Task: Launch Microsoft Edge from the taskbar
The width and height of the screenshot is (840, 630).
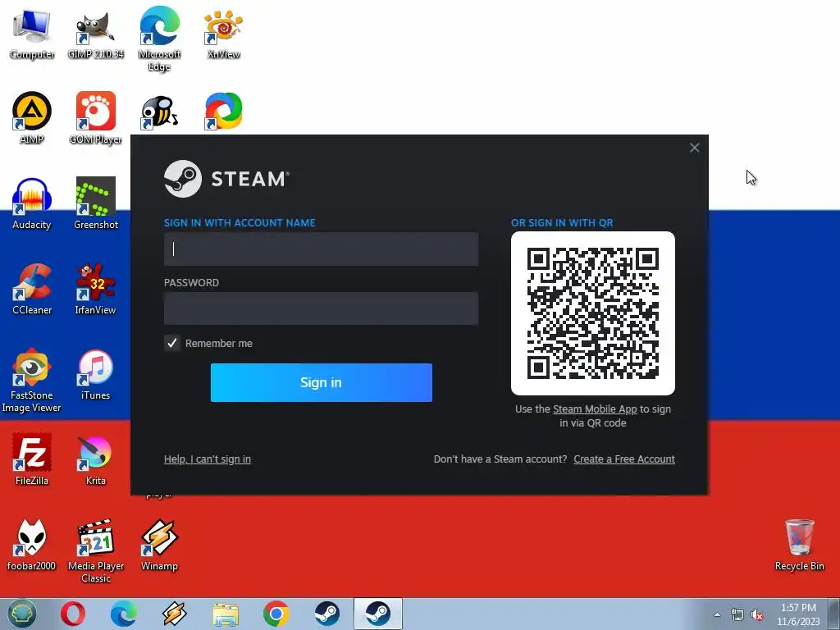Action: [x=123, y=614]
